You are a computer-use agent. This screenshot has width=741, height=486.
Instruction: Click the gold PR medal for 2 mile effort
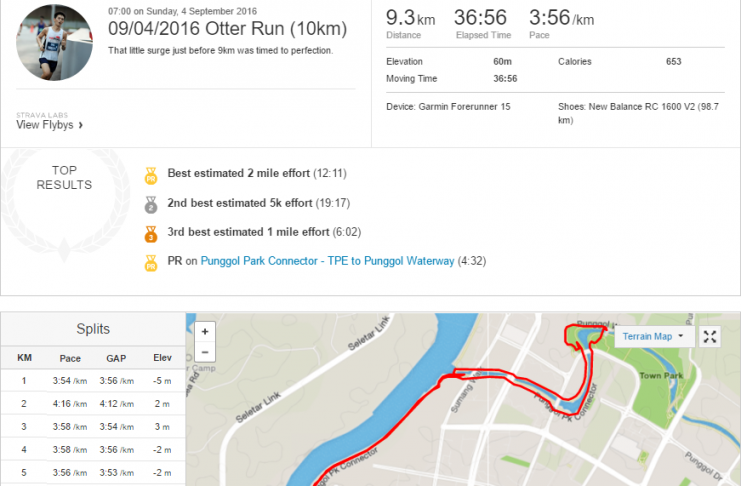(151, 175)
